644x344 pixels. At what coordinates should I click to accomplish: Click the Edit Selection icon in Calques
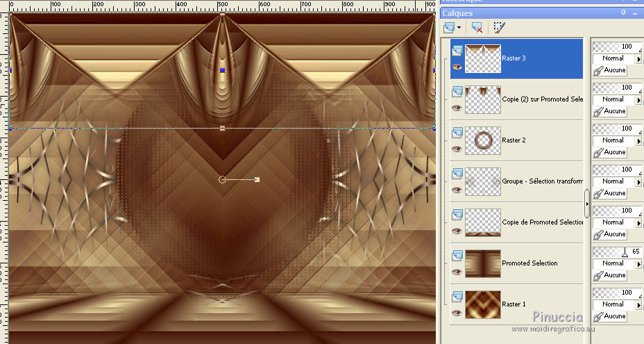(x=499, y=27)
